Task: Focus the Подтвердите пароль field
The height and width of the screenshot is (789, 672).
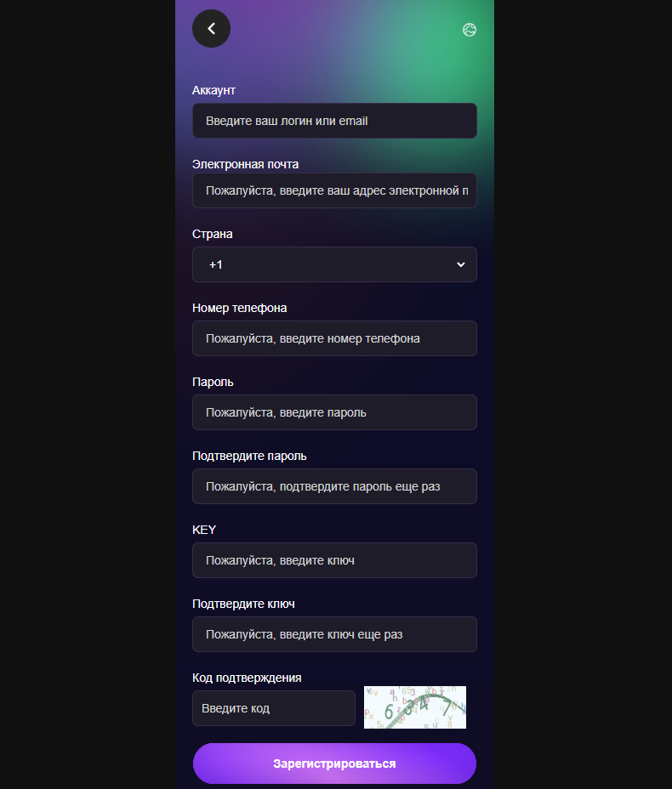Action: (334, 486)
